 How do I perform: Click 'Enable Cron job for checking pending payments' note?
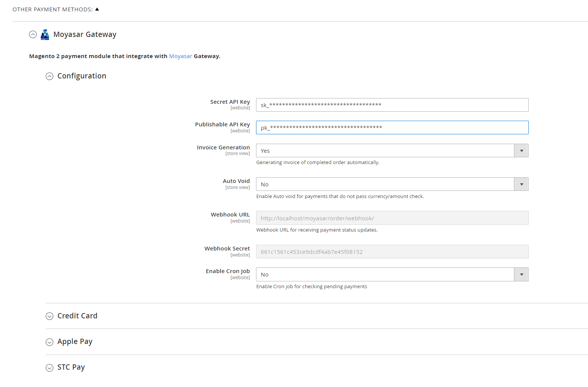pos(312,287)
